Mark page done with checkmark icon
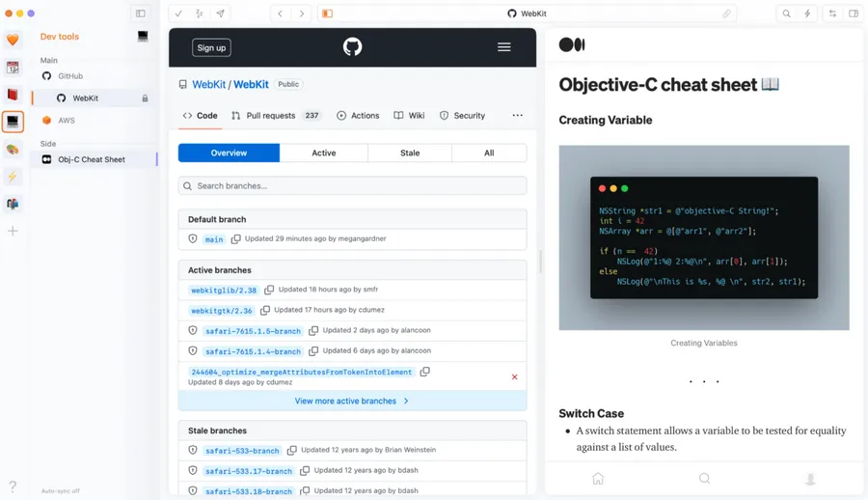Screen dimensions: 868x500 (178, 14)
